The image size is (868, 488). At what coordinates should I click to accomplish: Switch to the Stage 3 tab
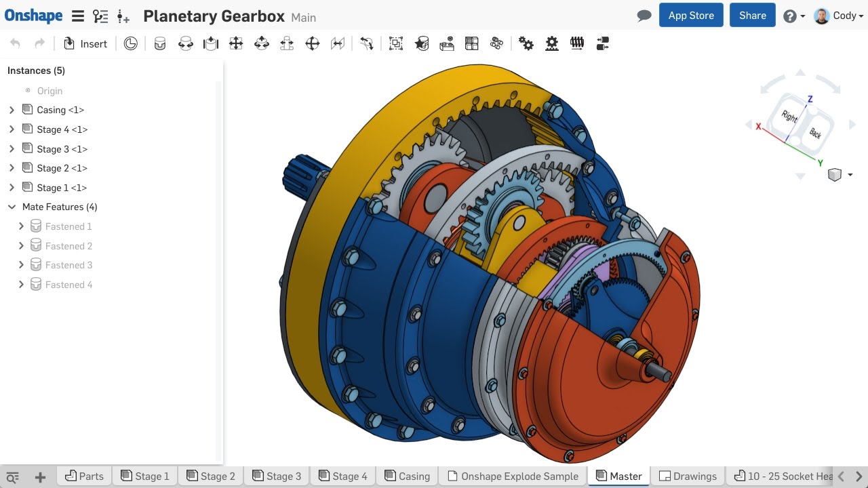(x=277, y=476)
